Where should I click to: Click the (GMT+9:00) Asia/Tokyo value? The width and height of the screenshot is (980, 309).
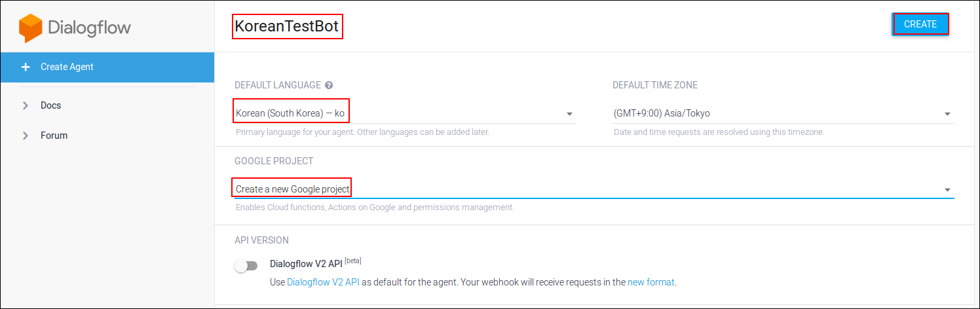tap(662, 113)
